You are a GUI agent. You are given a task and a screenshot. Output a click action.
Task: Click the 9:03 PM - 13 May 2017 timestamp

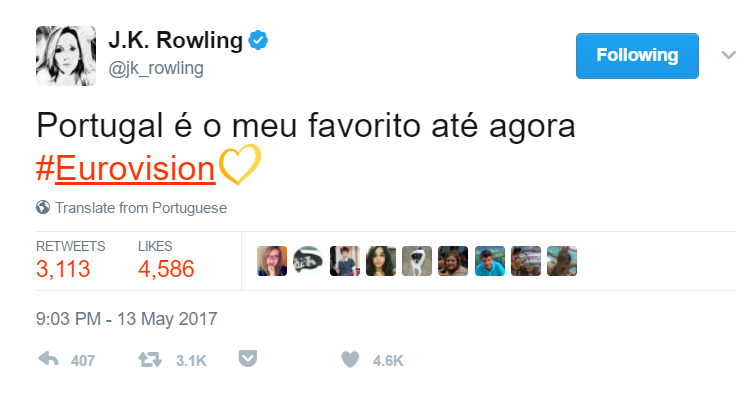point(127,319)
